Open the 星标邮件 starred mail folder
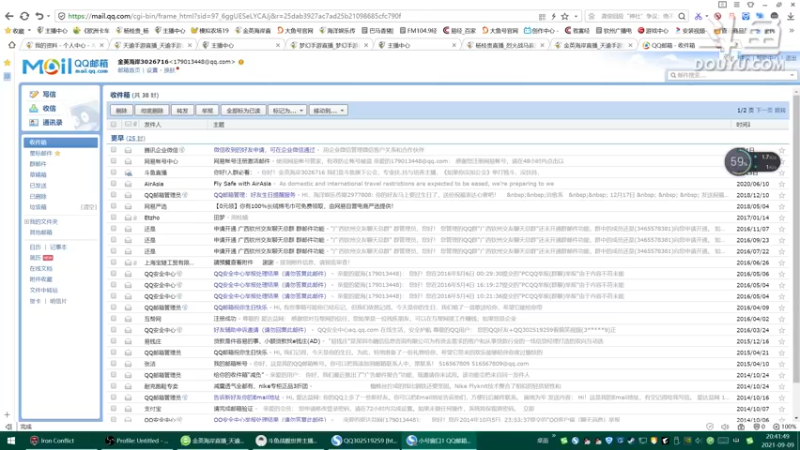The width and height of the screenshot is (800, 450). tap(41, 153)
